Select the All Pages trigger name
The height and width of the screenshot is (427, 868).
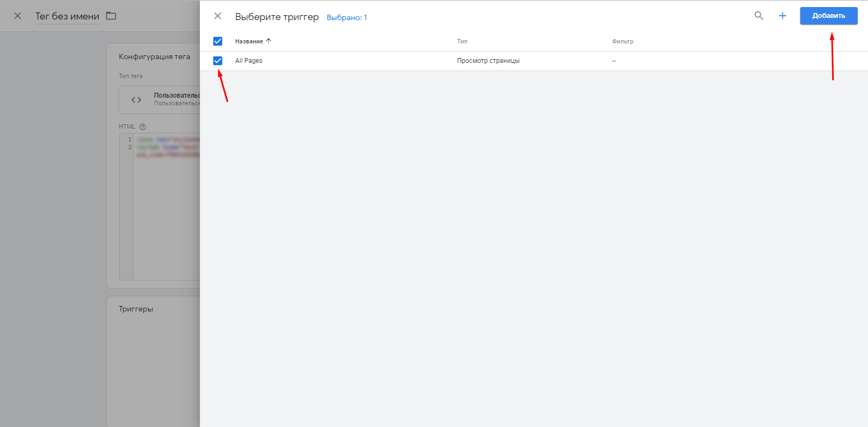[x=249, y=61]
